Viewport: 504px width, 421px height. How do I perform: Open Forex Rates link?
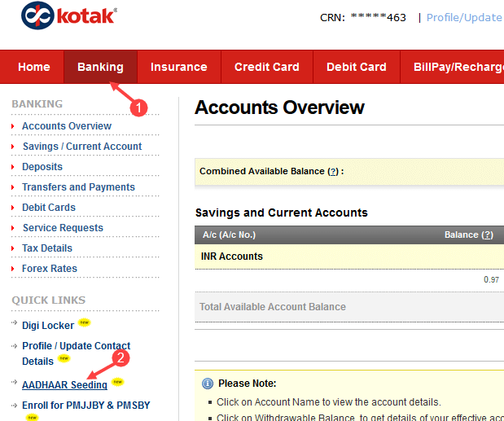tap(50, 269)
